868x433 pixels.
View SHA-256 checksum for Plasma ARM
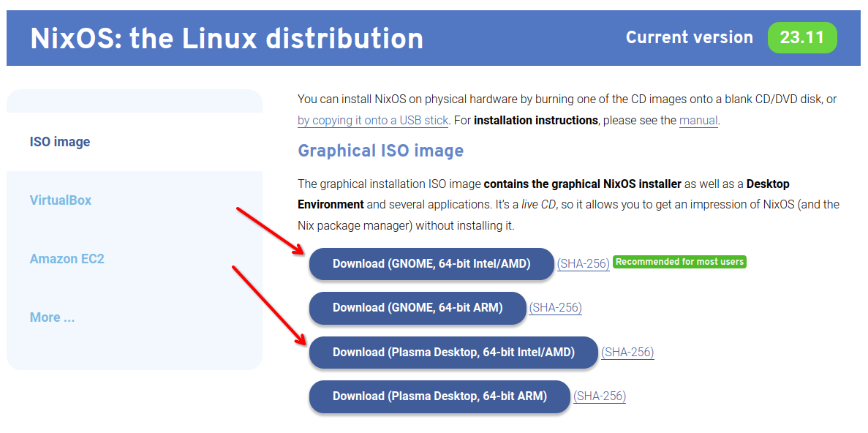click(600, 396)
